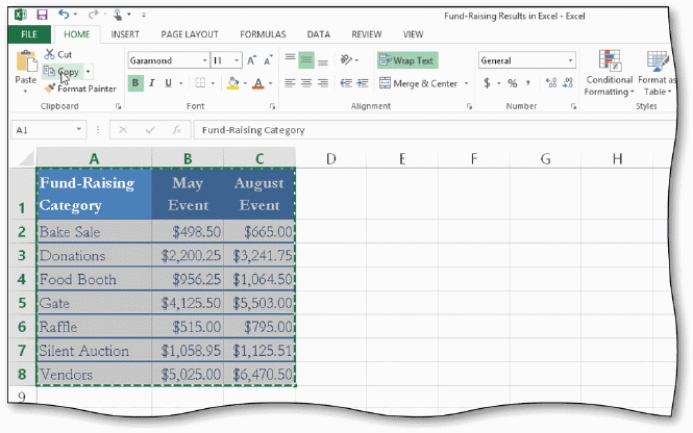Click the Paste clipboard icon

click(26, 61)
